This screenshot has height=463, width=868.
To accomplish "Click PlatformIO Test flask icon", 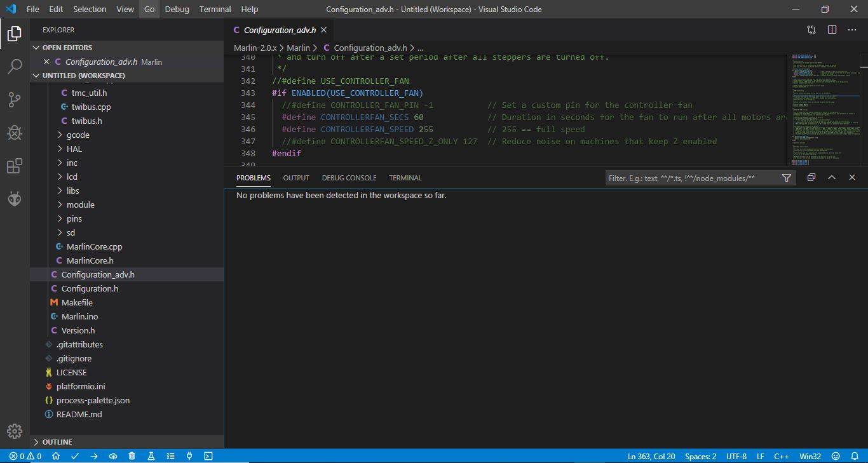I will coord(151,456).
